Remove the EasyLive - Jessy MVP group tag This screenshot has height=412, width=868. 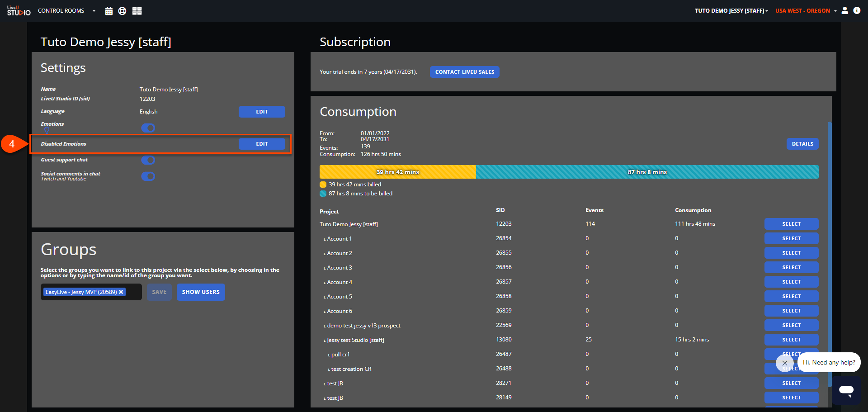click(x=121, y=292)
